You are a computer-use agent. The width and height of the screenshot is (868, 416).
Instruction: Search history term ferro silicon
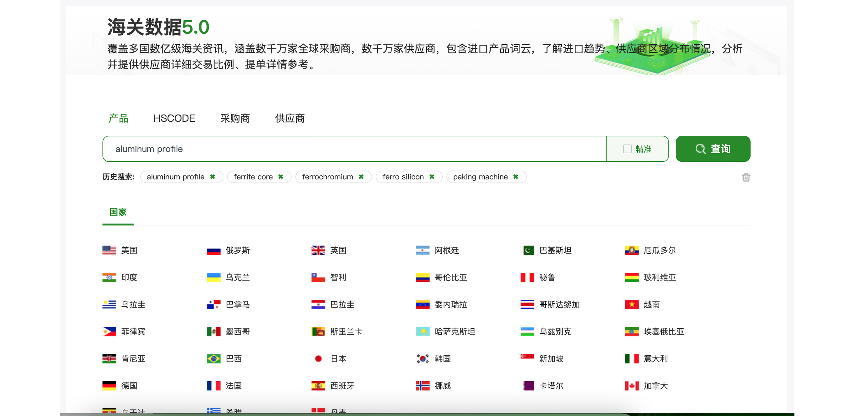(x=403, y=177)
